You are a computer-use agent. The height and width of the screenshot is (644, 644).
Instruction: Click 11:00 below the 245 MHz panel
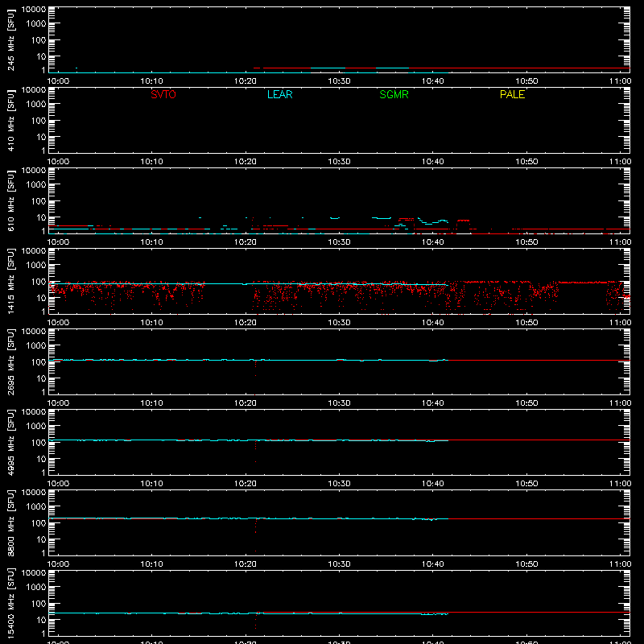[x=620, y=81]
